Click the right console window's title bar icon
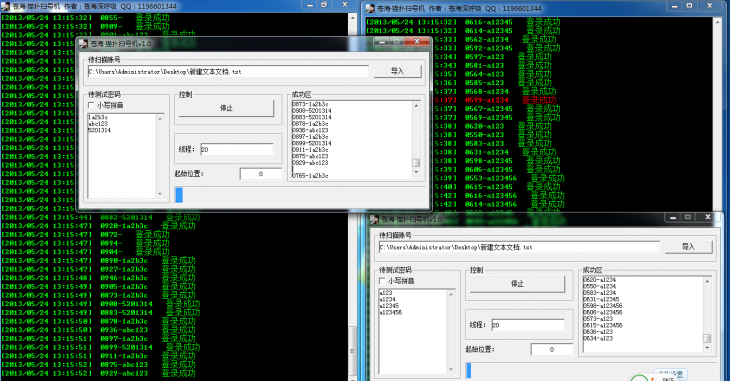Viewport: 730px width, 381px height. coord(370,8)
